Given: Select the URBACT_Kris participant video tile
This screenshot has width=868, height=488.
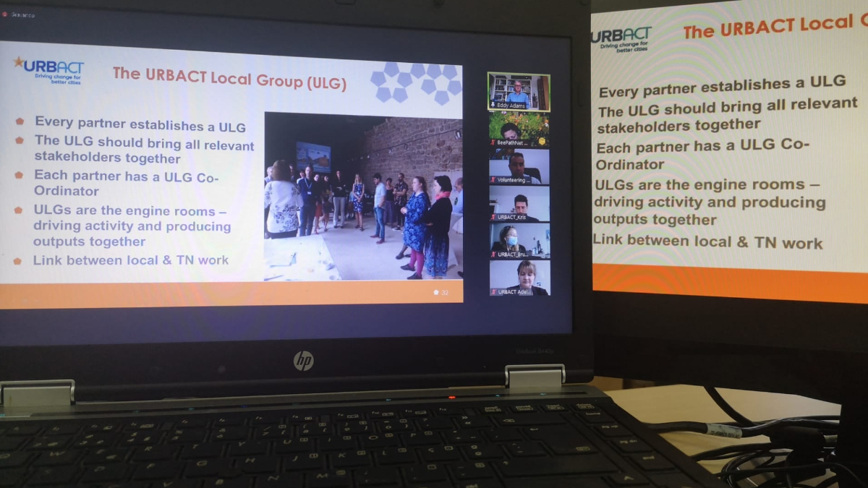Looking at the screenshot, I should point(519,204).
